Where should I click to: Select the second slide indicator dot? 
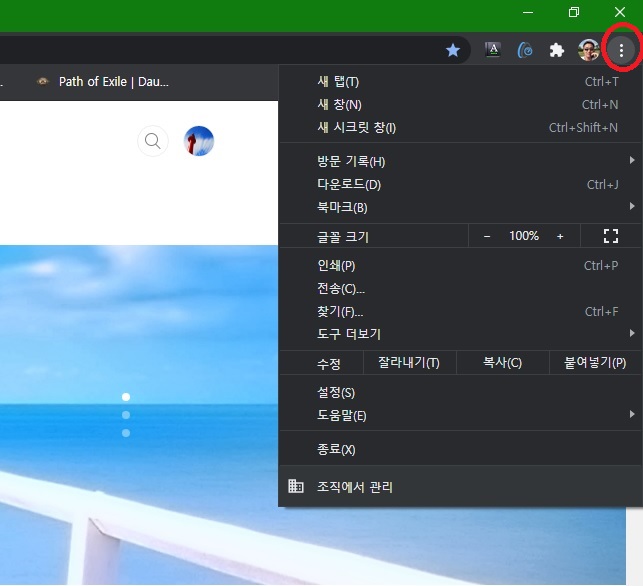(x=126, y=415)
